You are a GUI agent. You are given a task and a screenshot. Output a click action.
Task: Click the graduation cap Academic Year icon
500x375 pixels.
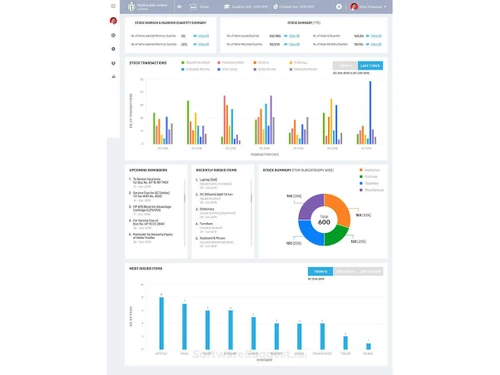pos(227,7)
